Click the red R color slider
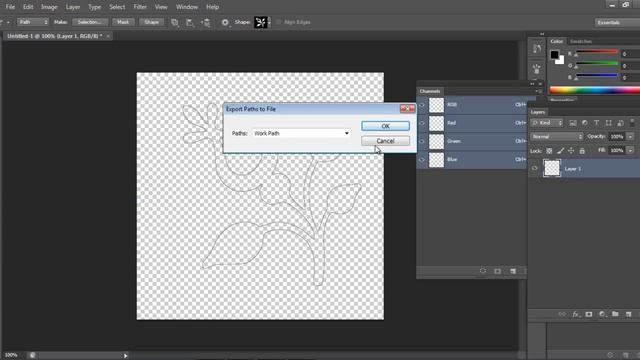The height and width of the screenshot is (360, 640). [597, 52]
